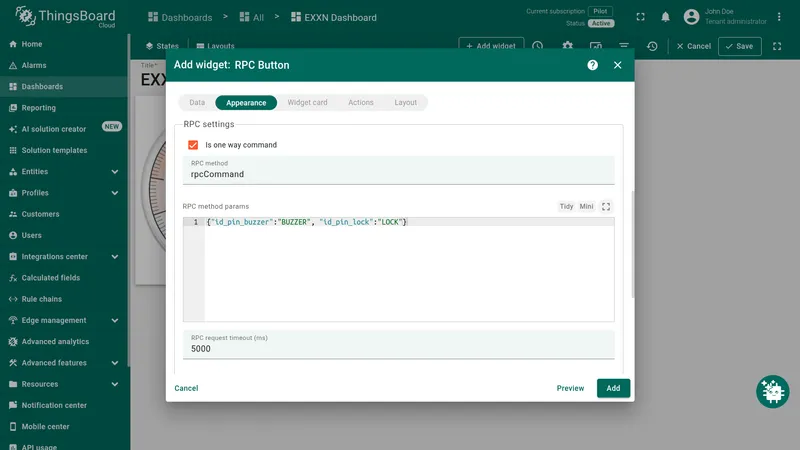The image size is (800, 450).
Task: Open Alarms in the sidebar
Action: 64,65
